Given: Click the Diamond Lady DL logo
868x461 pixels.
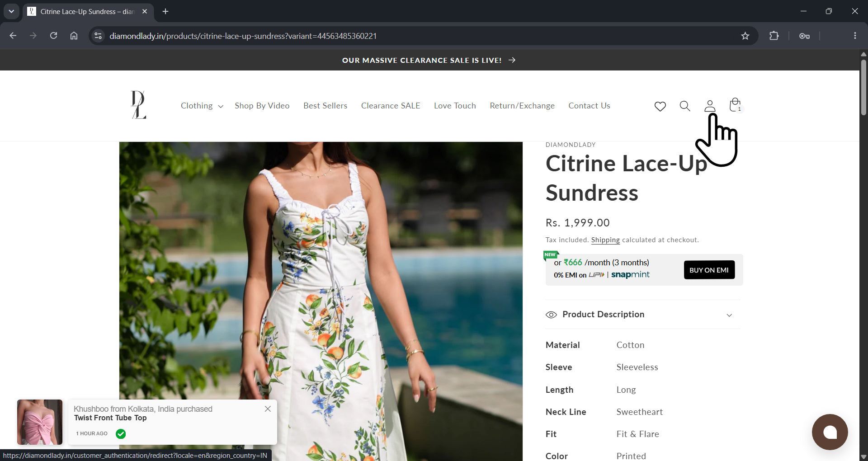Looking at the screenshot, I should 139,105.
